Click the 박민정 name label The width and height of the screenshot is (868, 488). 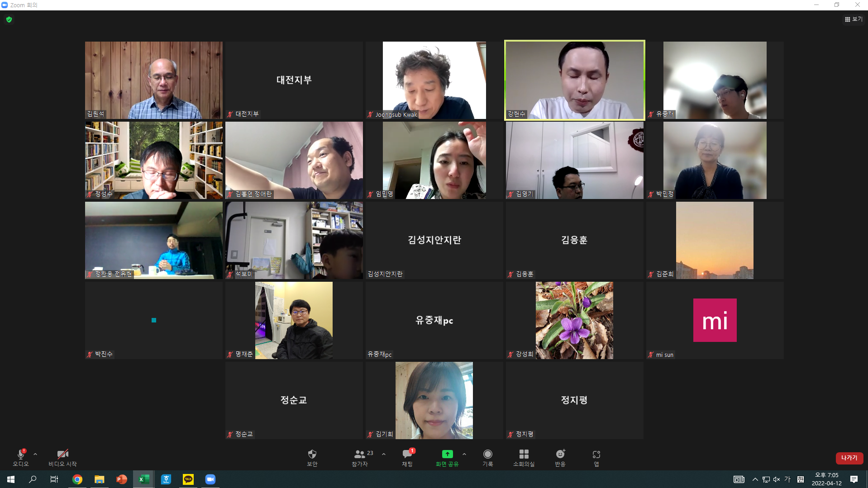point(665,194)
